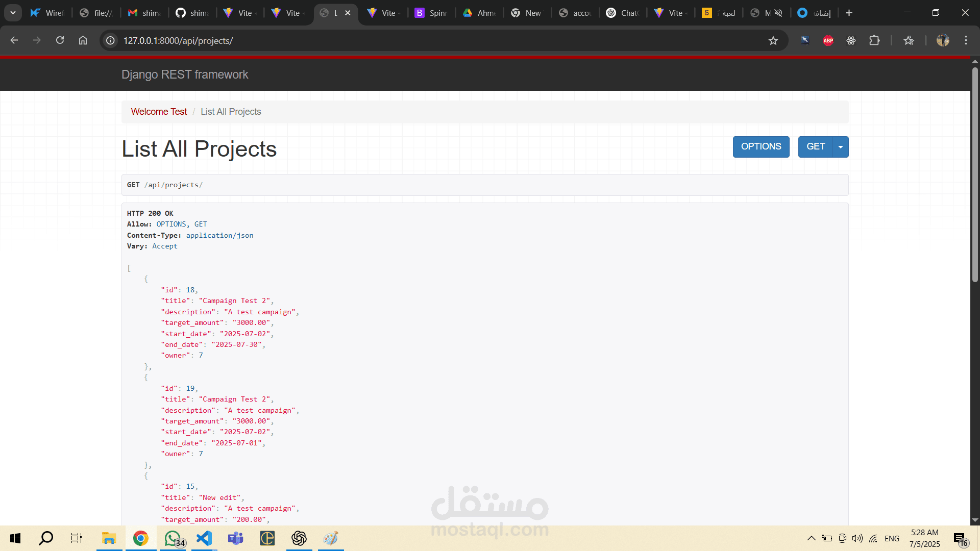The width and height of the screenshot is (980, 551).
Task: Click the GET request button
Action: click(x=815, y=147)
